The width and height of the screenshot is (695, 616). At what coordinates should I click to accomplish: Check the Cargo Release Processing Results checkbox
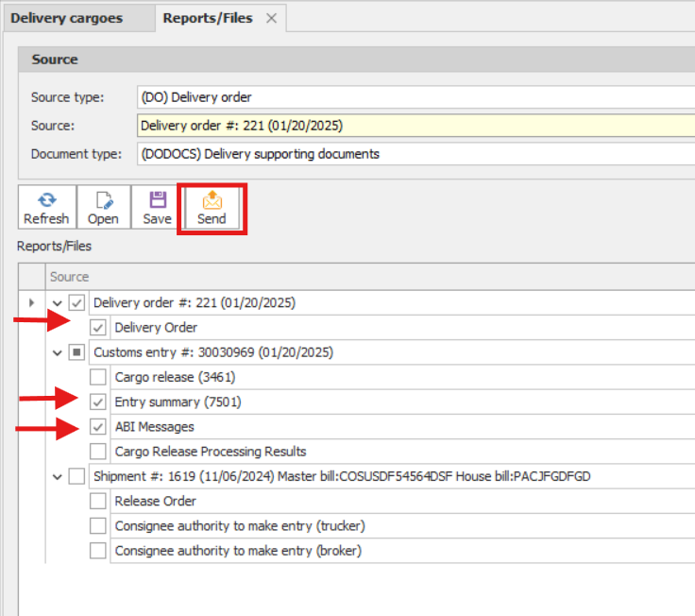point(98,452)
